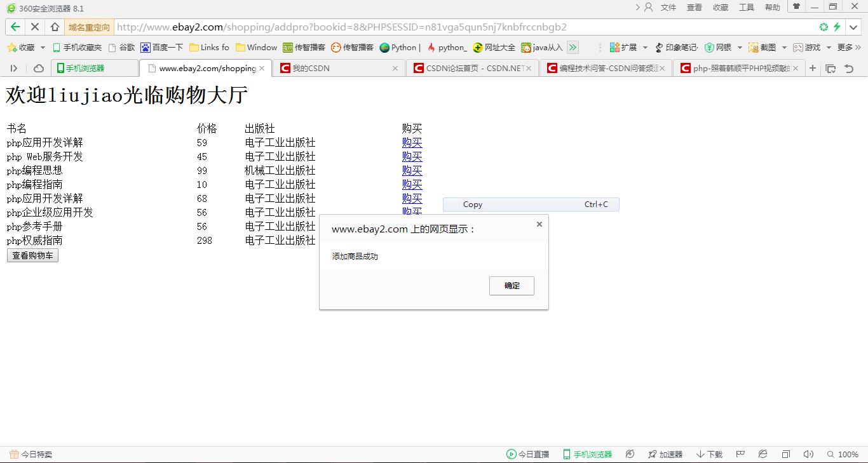The width and height of the screenshot is (868, 463).
Task: Open 今日特卖 in the status bar
Action: [31, 454]
